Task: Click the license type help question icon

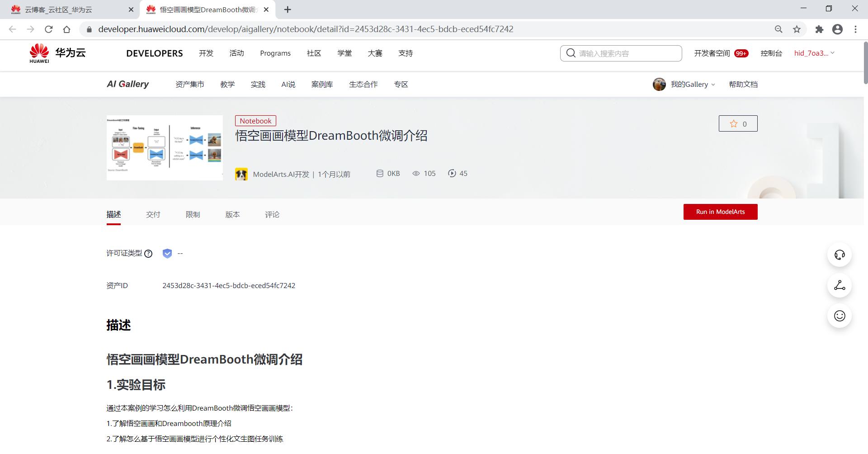Action: [148, 254]
